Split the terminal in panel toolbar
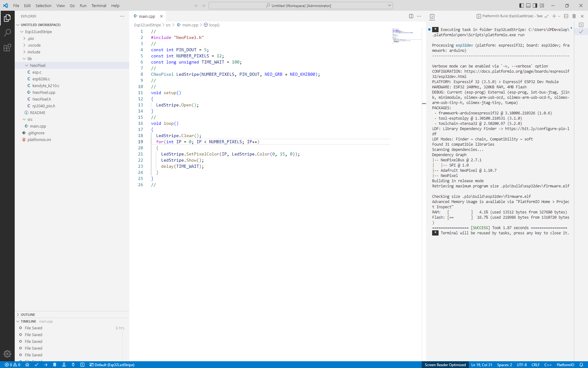588x368 pixels. [566, 16]
